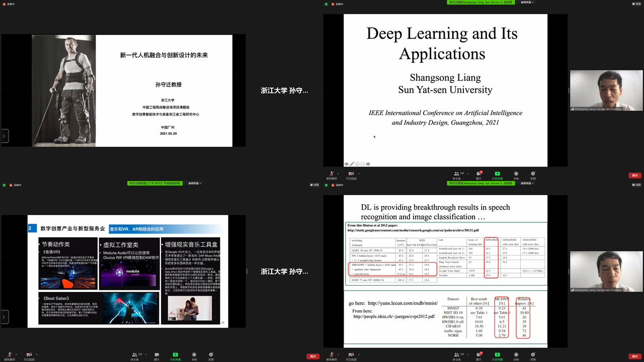Click Shangsong Liang video thumbnail in bottom-right window
The height and width of the screenshot is (362, 644).
[x=606, y=271]
